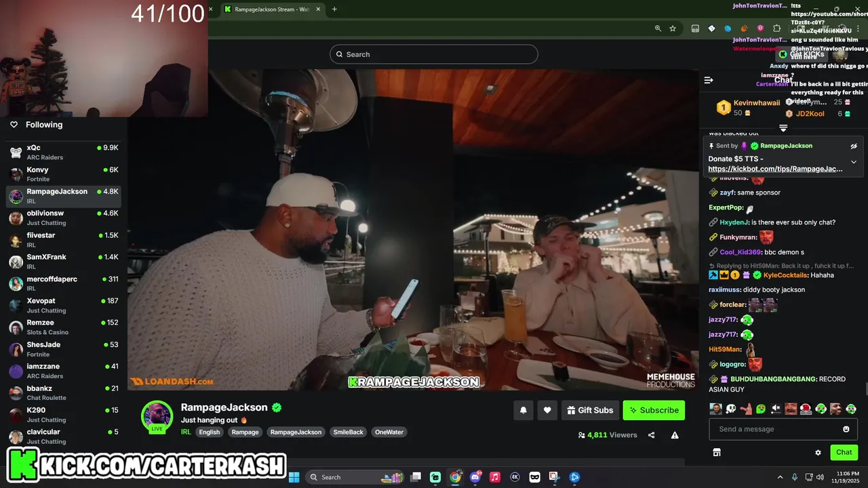Open bbankz Chat Roulette channel
868x488 pixels.
[64, 393]
